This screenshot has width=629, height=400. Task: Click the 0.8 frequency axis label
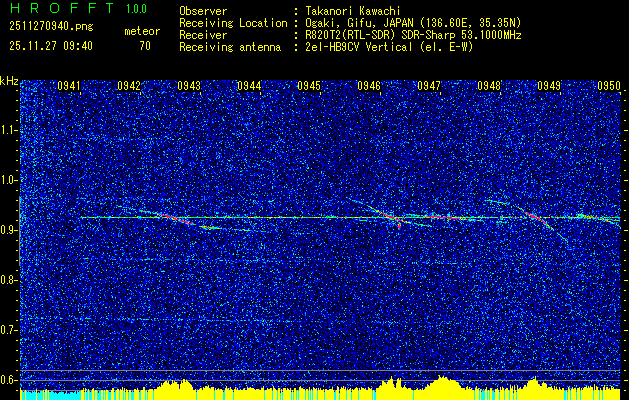(x=8, y=280)
